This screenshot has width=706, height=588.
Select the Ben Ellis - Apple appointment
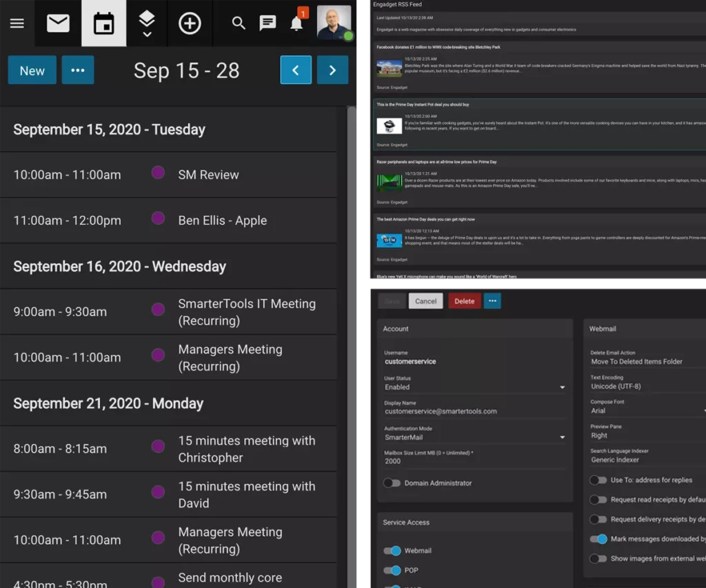tap(222, 221)
